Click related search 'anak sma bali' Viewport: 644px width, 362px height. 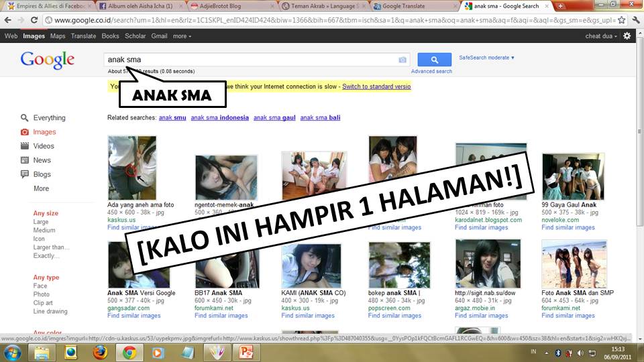tap(320, 118)
